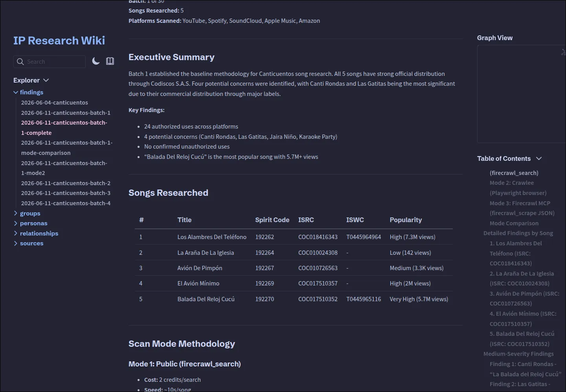Screen dimensions: 566x392
Task: Jump to 2. La Araña De La Iglesia entry
Action: pyautogui.click(x=522, y=278)
